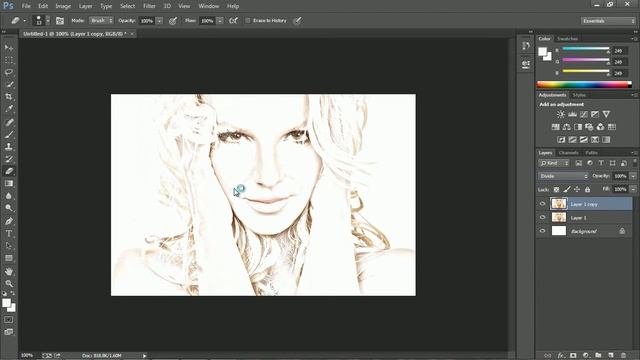Select the Rectangular Marquee tool
This screenshot has width=640, height=360.
tap(9, 60)
